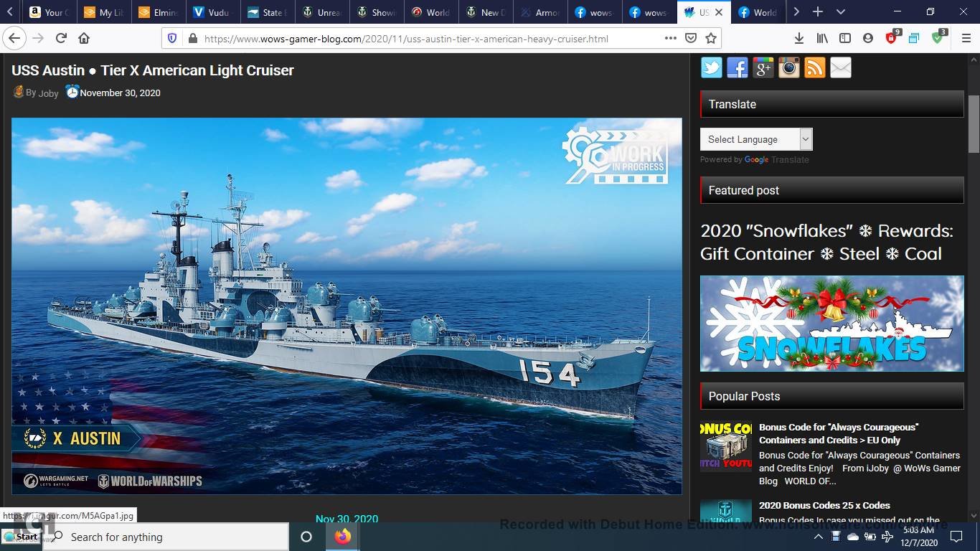Open the Downloads panel
Image resolution: width=980 pixels, height=551 pixels.
coord(799,38)
